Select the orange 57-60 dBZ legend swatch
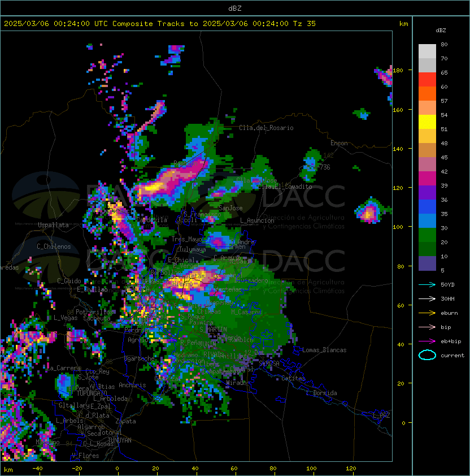Viewport: 470px width, 476px height. tap(427, 94)
